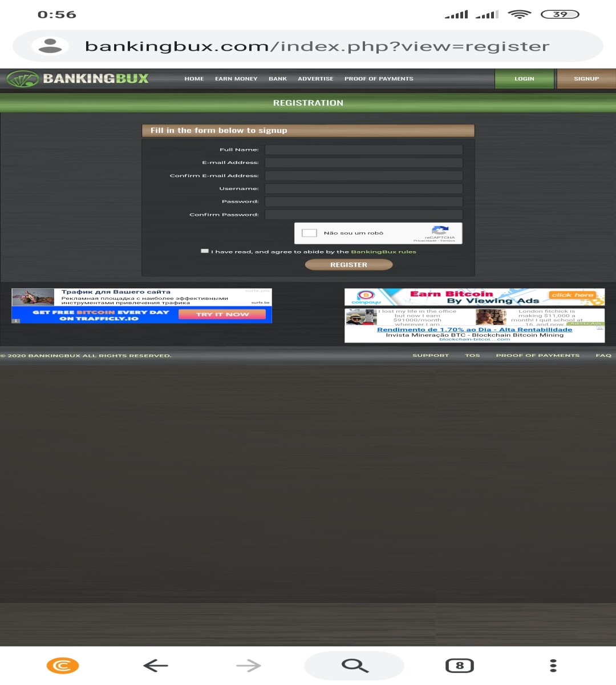Screen dimensions: 616x685
Task: Click the copyright 2020 BankingBux text
Action: click(x=86, y=356)
